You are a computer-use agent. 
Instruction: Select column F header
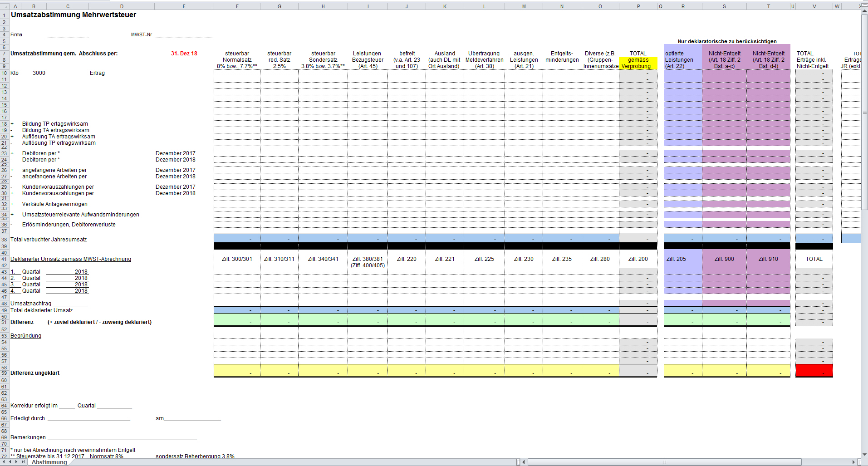pyautogui.click(x=237, y=6)
